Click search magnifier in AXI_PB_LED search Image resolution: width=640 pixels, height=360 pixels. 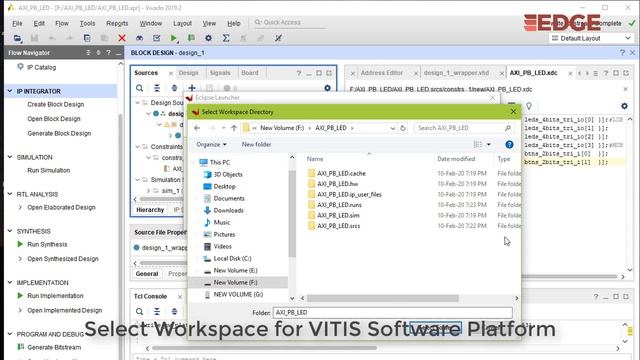coord(507,128)
